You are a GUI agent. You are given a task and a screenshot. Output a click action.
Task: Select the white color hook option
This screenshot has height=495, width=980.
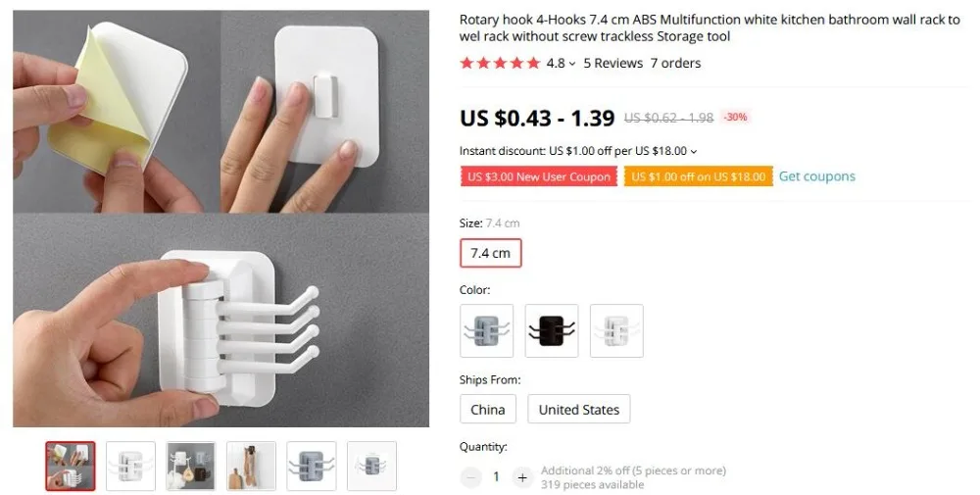click(616, 330)
